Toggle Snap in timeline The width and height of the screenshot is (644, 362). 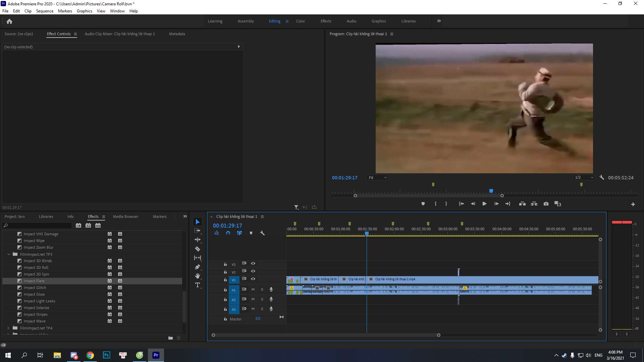(x=228, y=233)
